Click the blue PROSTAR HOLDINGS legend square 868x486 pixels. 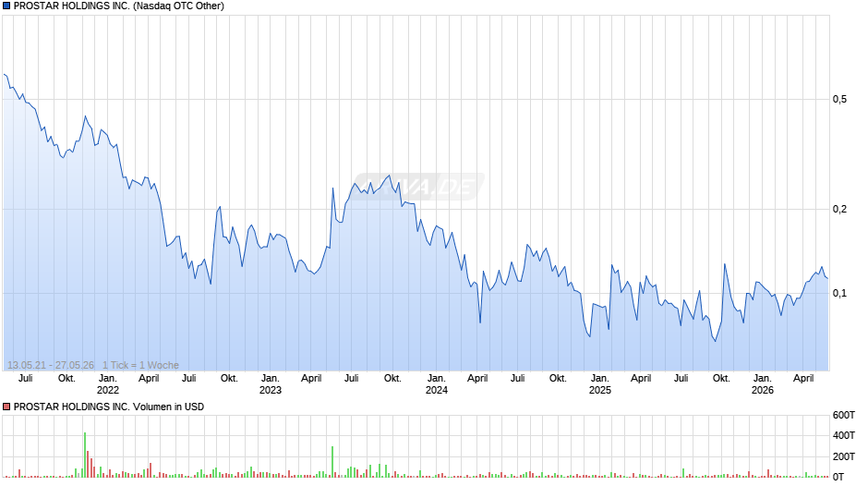tap(6, 6)
